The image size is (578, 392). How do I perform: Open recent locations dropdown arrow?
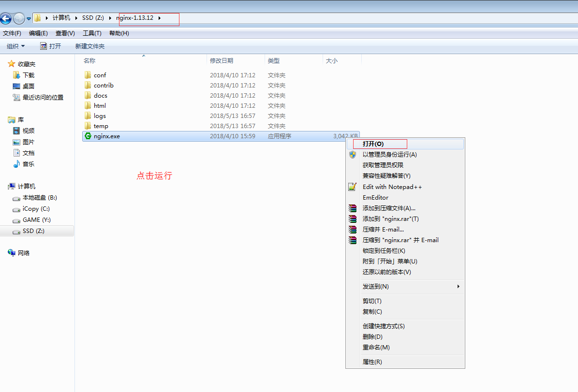29,18
